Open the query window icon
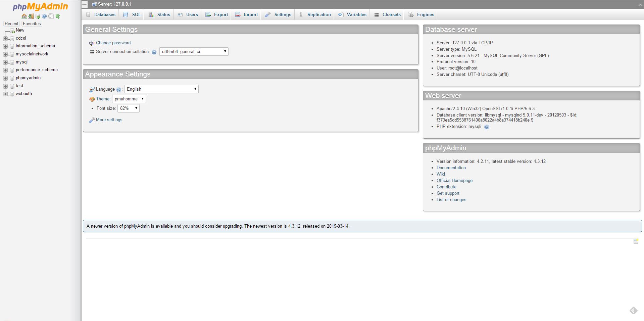The image size is (644, 321). [38, 16]
